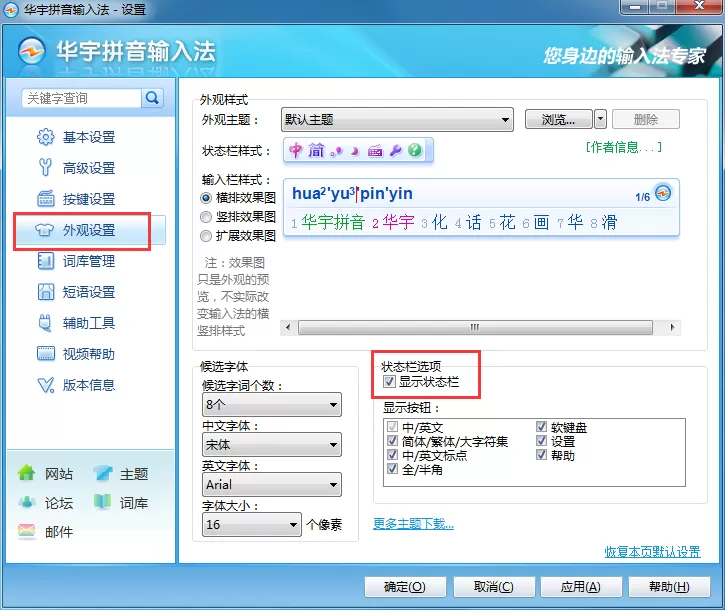Click the shirt icon for 外观设置
The width and height of the screenshot is (725, 610).
click(44, 229)
